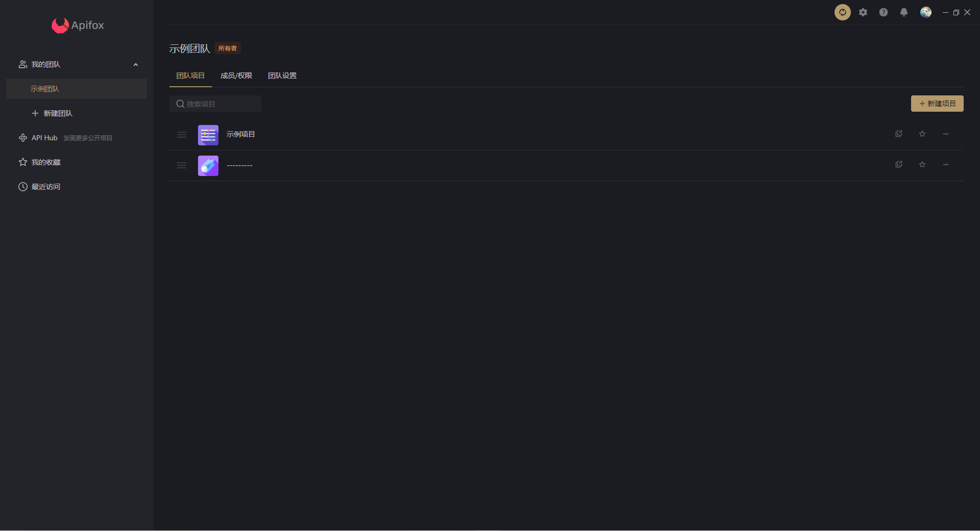
Task: Open 我的收藏 in the sidebar
Action: [45, 162]
